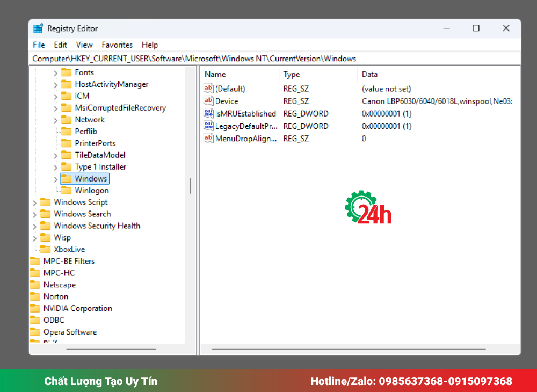This screenshot has width=537, height=392.
Task: Expand the ICM key
Action: 55,97
